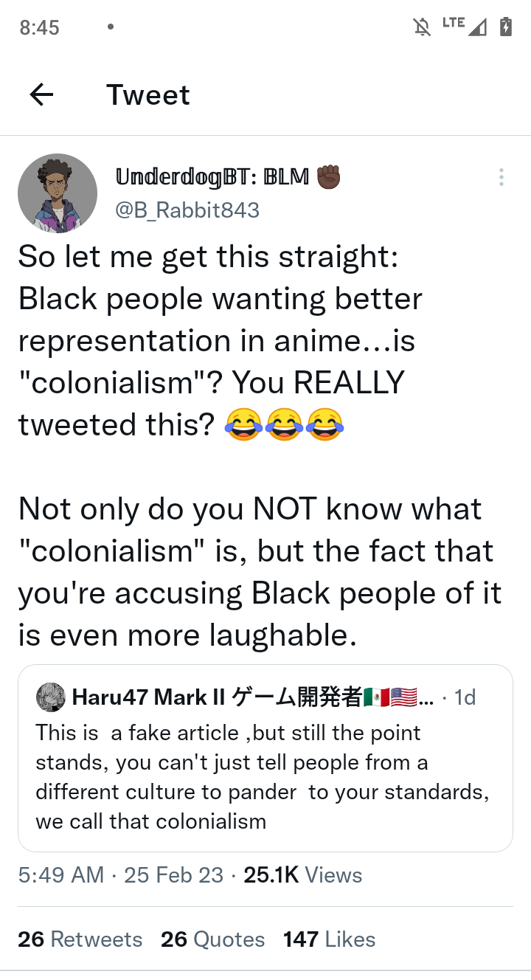Open Haru47 Mark II's small avatar
Screen dimensions: 531x980
click(50, 697)
